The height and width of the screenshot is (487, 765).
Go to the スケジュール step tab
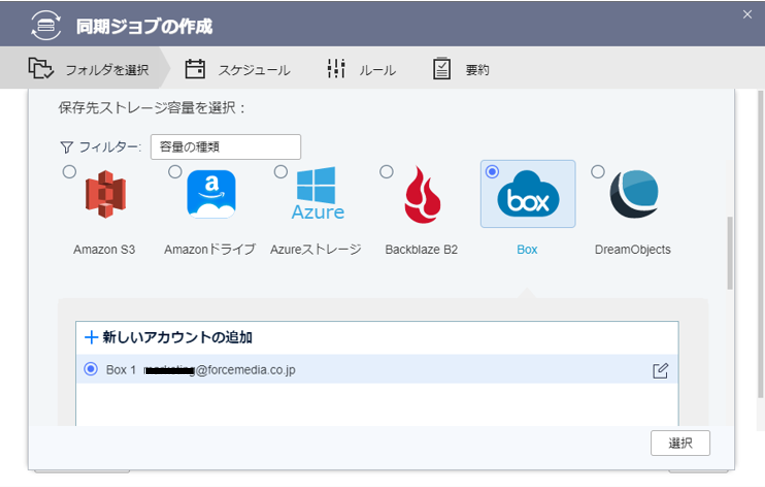coord(238,70)
